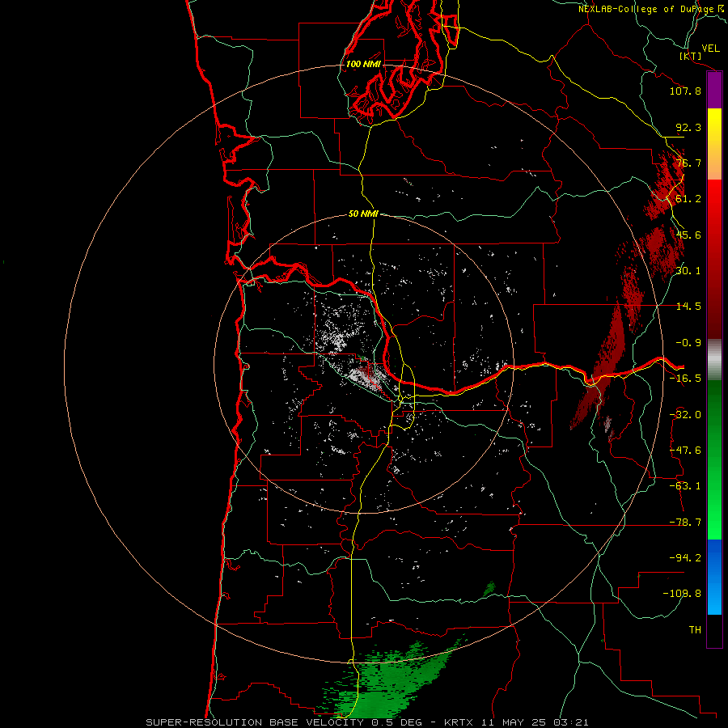Click the product title caption at bottom
The image size is (728, 728).
click(x=367, y=722)
